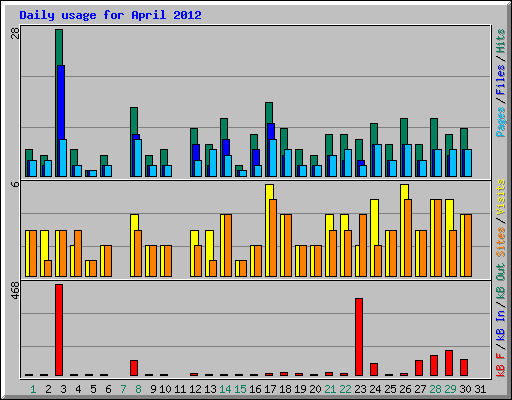
Task: Click the orange "Sites" legend label
Action: click(501, 242)
